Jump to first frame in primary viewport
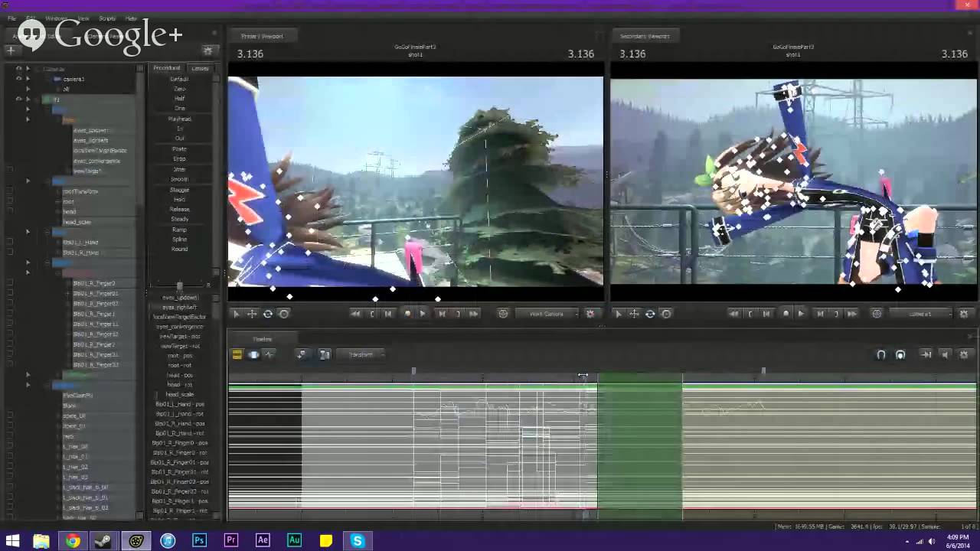 point(355,314)
